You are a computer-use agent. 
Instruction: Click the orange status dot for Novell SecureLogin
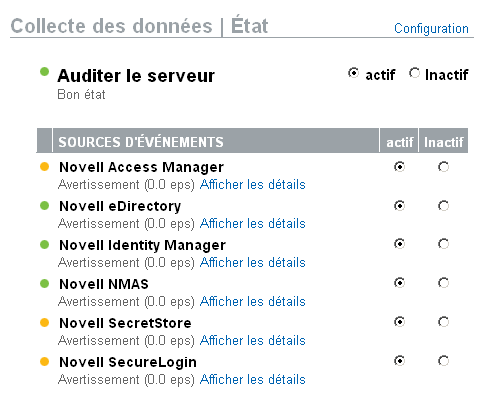[44, 362]
